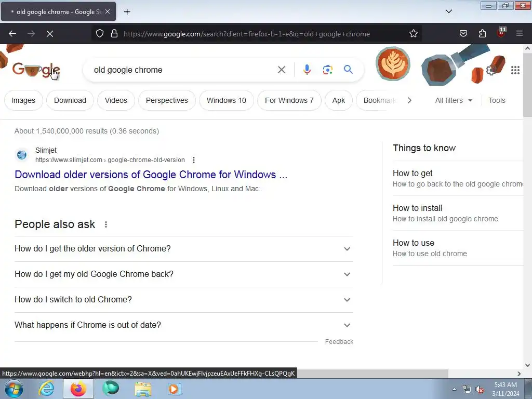Expand 'How do I switch to old Chrome?'
The width and height of the screenshot is (532, 399).
click(183, 300)
